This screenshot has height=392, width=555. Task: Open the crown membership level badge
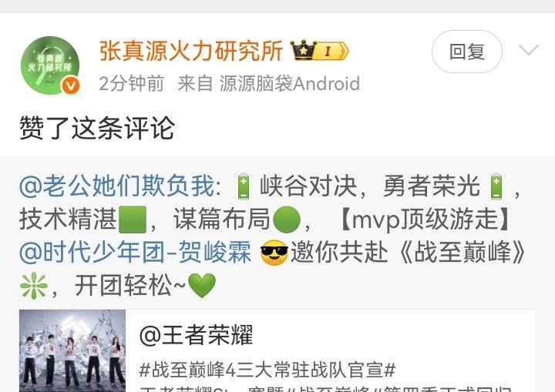pyautogui.click(x=319, y=52)
